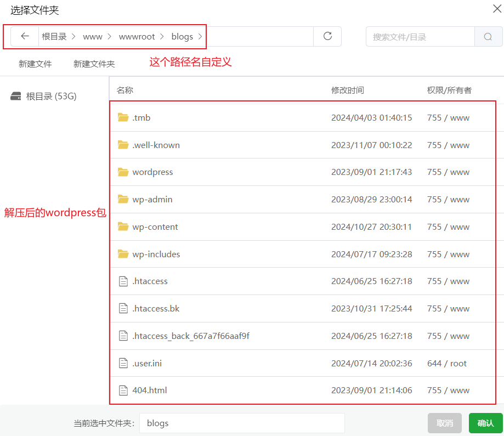Select the .tmb folder name
The width and height of the screenshot is (504, 436).
pyautogui.click(x=141, y=118)
